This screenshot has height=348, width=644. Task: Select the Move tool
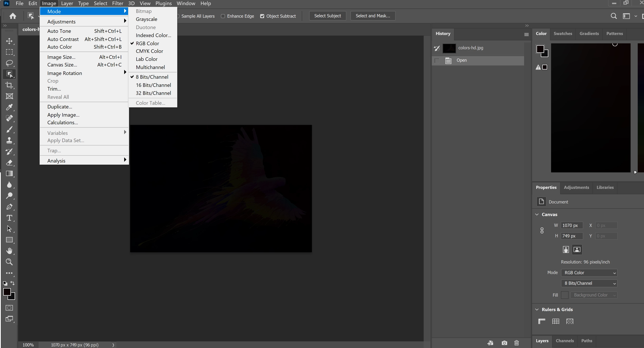point(9,41)
